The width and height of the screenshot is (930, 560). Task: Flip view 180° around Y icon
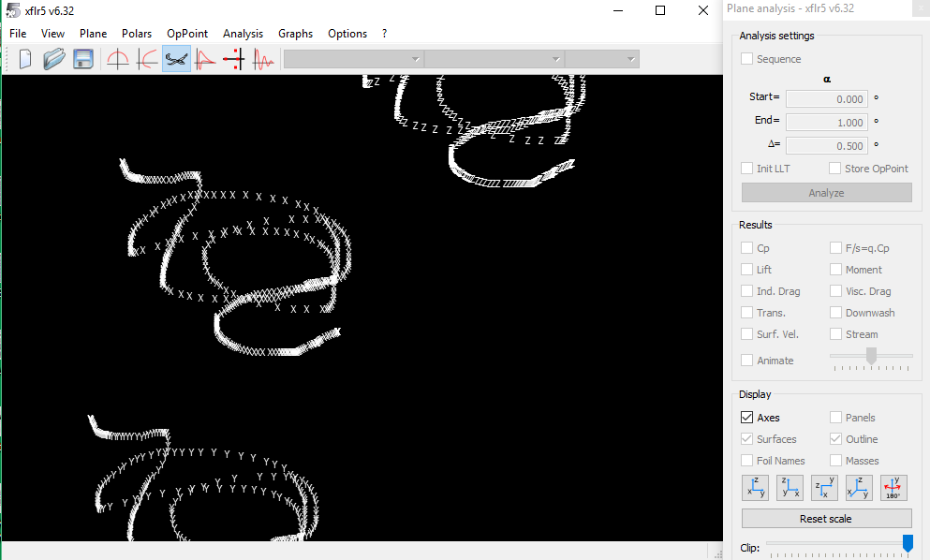(893, 488)
